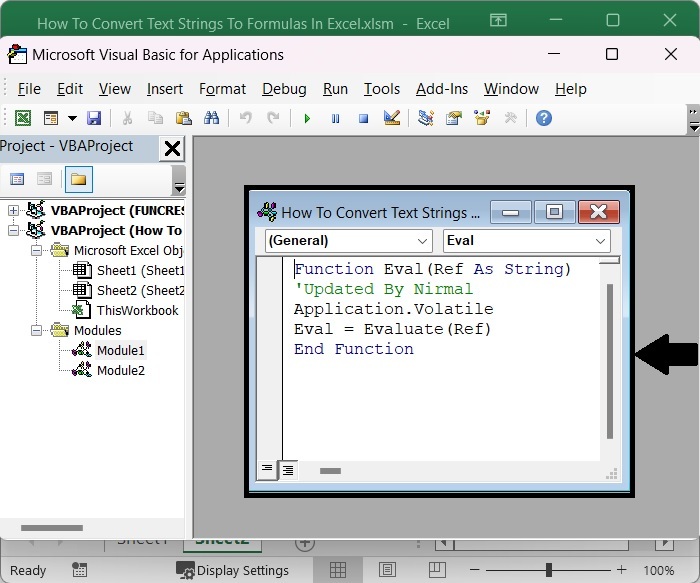Switch Excel to Normal view icon

pos(338,570)
